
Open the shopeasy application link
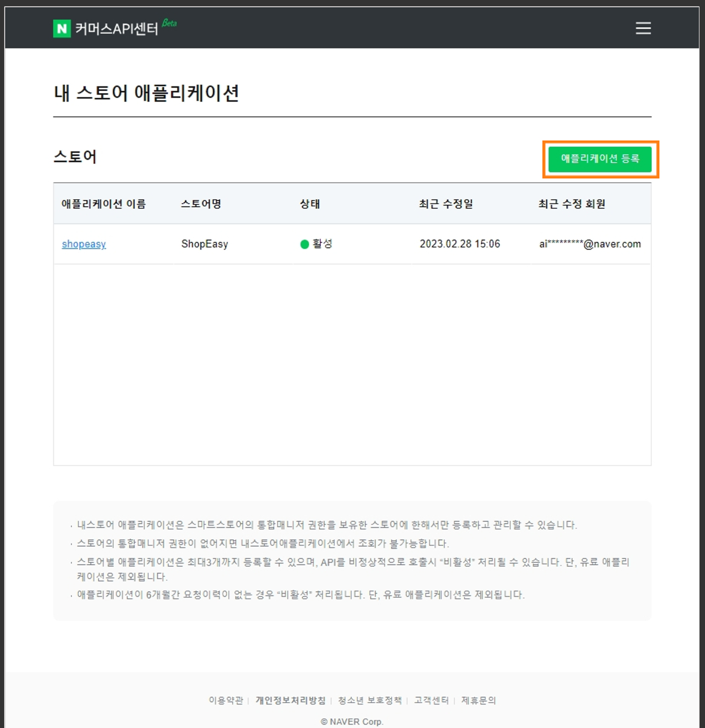[84, 244]
